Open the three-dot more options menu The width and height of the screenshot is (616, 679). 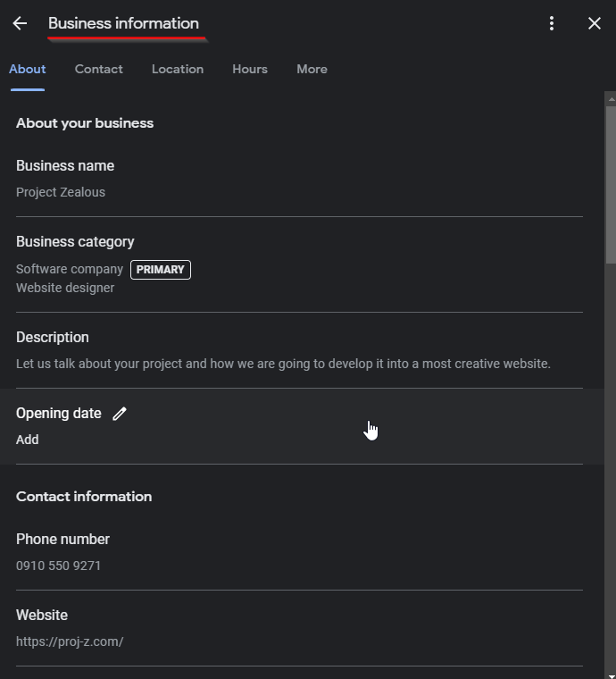(x=552, y=24)
